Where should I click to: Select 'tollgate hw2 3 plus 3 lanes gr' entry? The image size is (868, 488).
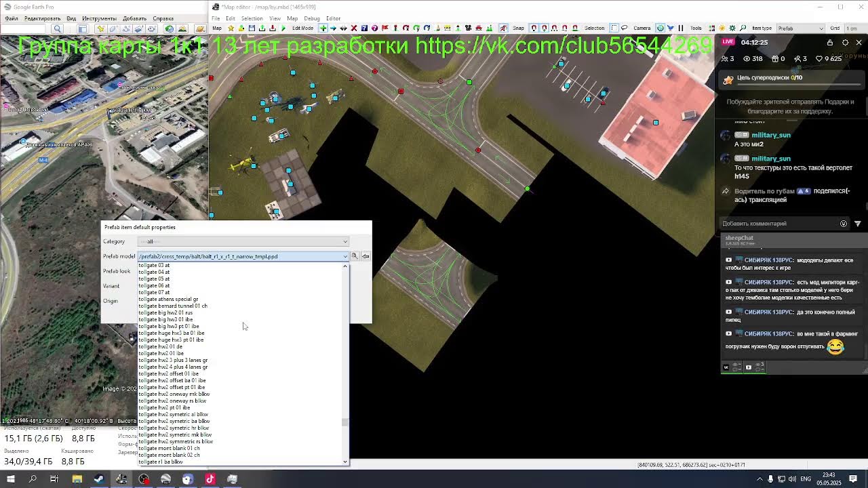[x=173, y=360]
